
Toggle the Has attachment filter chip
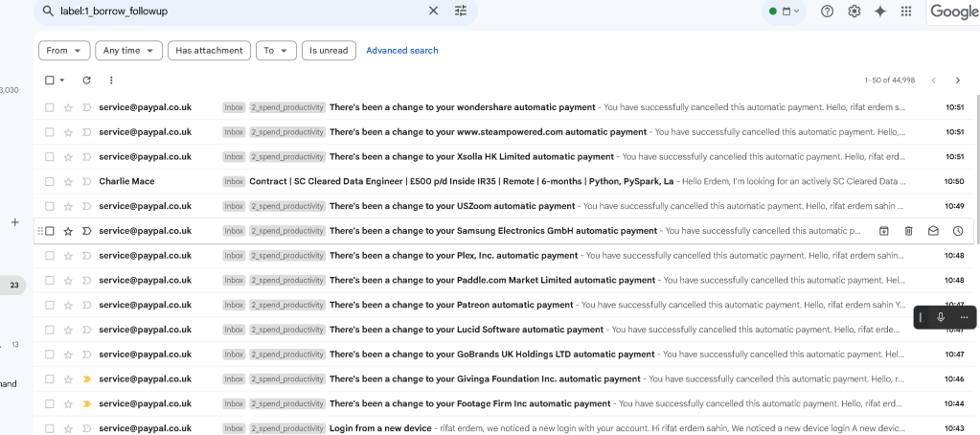[x=210, y=51]
